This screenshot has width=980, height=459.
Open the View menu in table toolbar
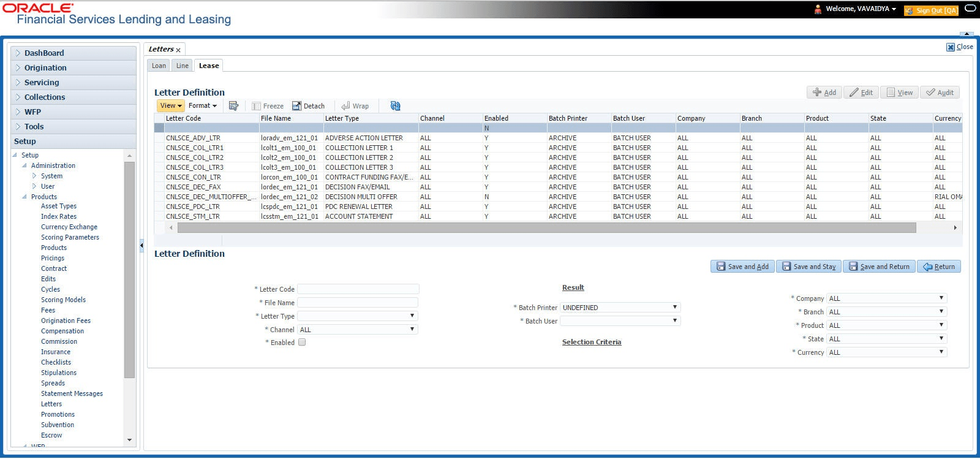[170, 106]
